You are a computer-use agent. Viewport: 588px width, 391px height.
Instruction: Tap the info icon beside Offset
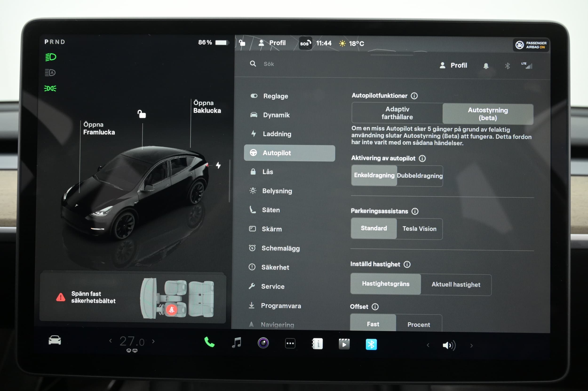tap(375, 307)
